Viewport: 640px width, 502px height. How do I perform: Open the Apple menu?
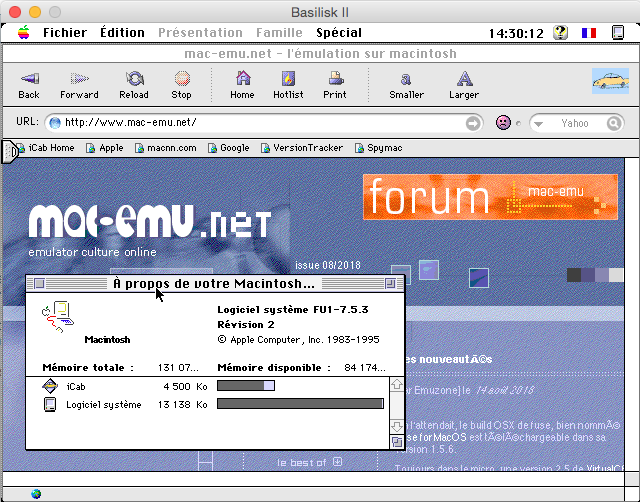click(x=24, y=33)
